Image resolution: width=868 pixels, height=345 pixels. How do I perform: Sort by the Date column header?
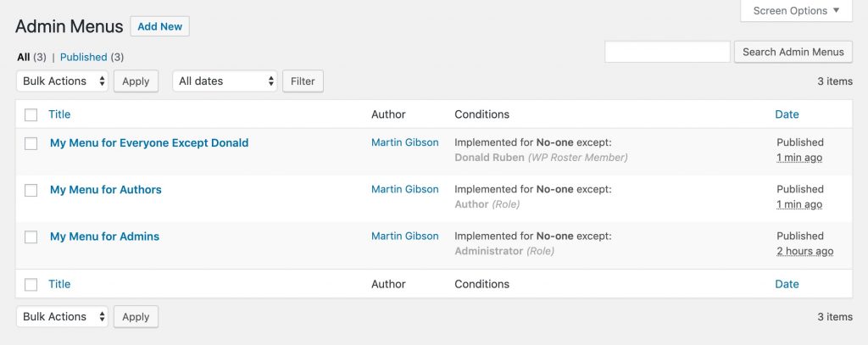pyautogui.click(x=787, y=114)
